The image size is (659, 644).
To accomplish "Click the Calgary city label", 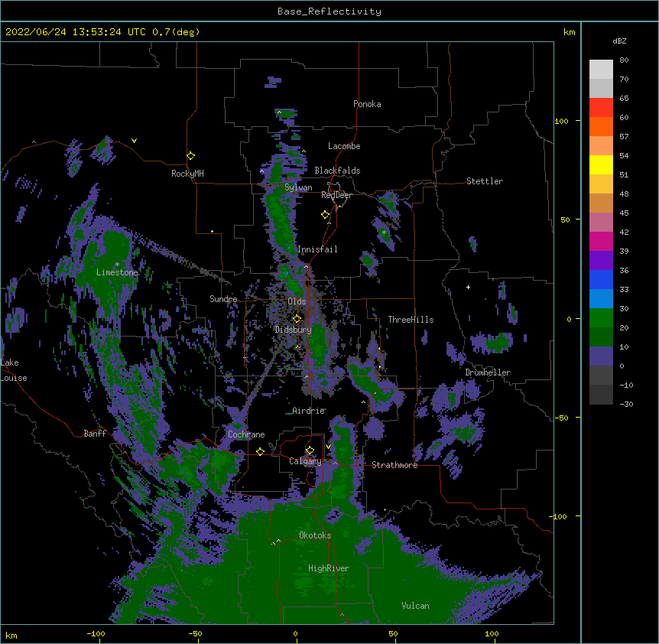I will tap(305, 461).
